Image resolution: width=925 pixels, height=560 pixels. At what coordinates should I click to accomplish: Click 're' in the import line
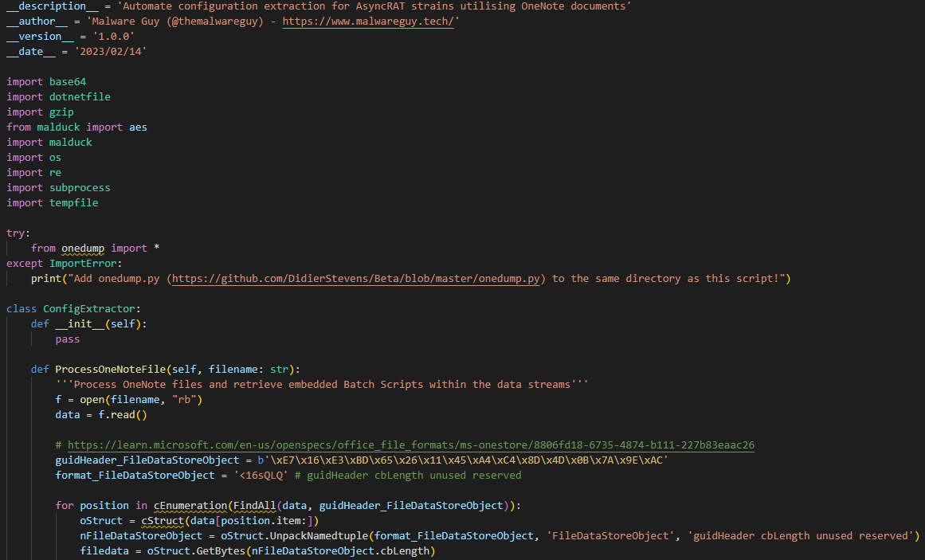(55, 173)
